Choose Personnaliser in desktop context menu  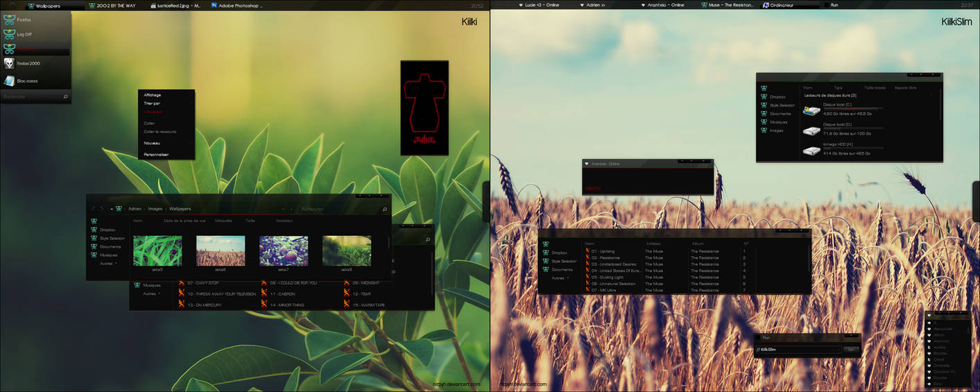pyautogui.click(x=156, y=155)
